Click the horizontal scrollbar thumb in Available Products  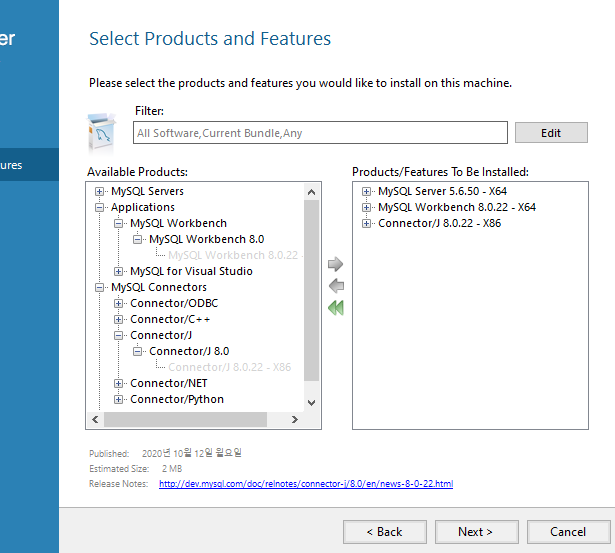pos(185,420)
